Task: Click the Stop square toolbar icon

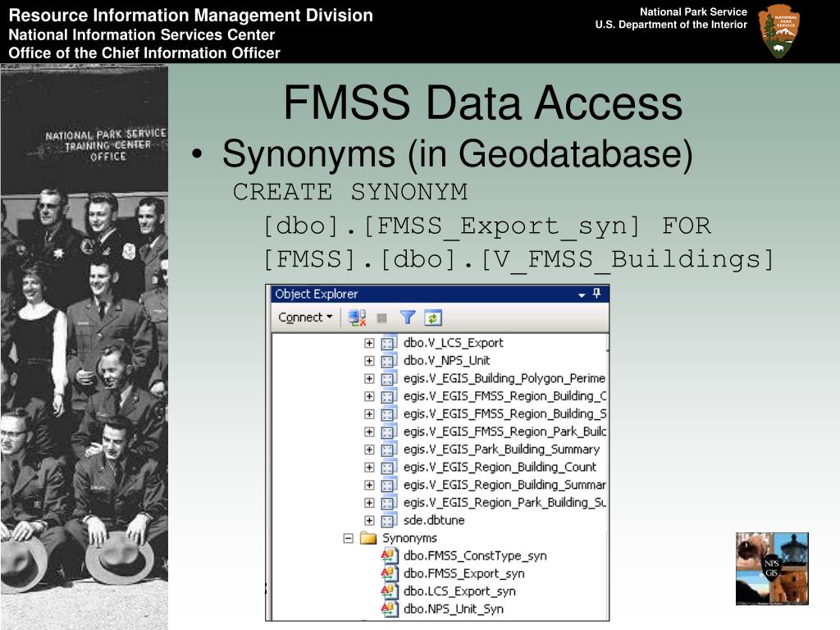Action: (x=381, y=318)
